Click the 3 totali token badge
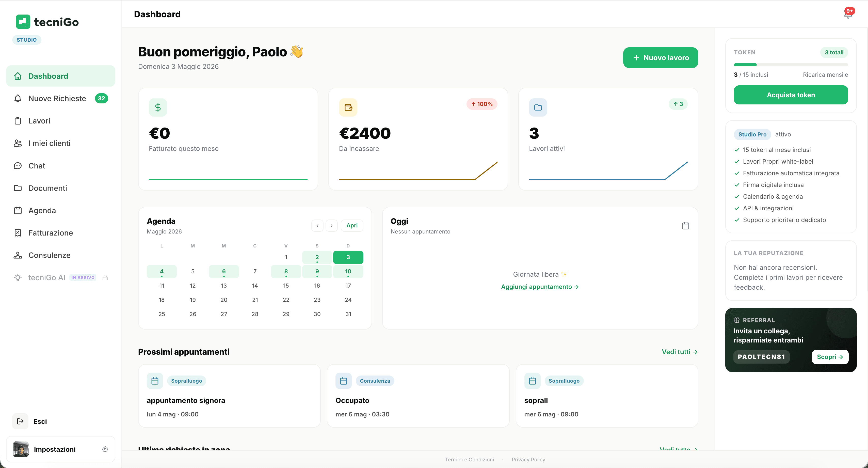This screenshot has width=868, height=468. (x=834, y=52)
